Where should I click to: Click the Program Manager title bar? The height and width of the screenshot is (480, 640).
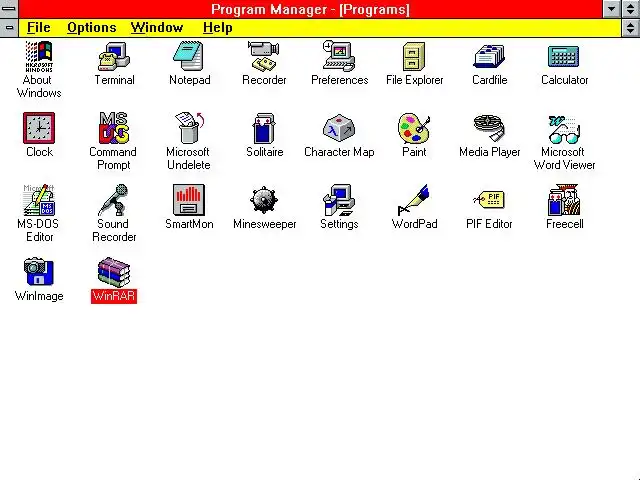(310, 9)
